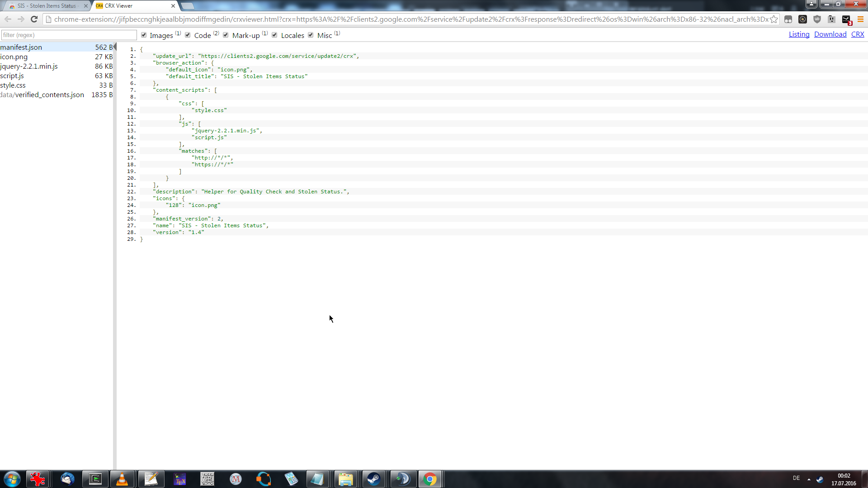The image size is (868, 488).
Task: Switch to SIS - Stolen Items Status tab
Action: (47, 6)
